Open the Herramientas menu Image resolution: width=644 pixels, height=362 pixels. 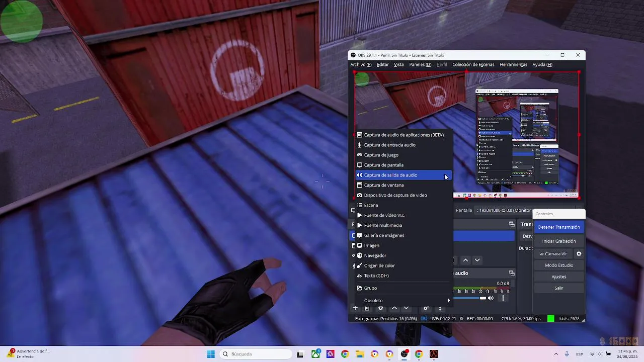[x=513, y=64]
